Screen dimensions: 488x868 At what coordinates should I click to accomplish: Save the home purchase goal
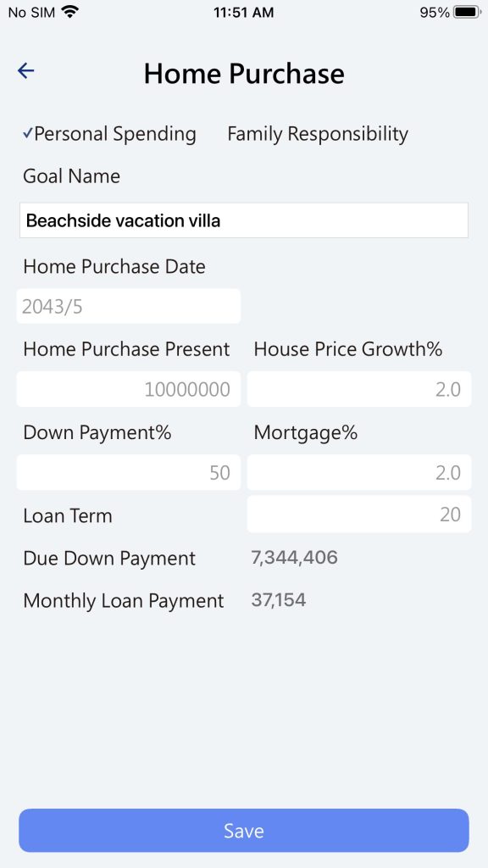(x=244, y=831)
